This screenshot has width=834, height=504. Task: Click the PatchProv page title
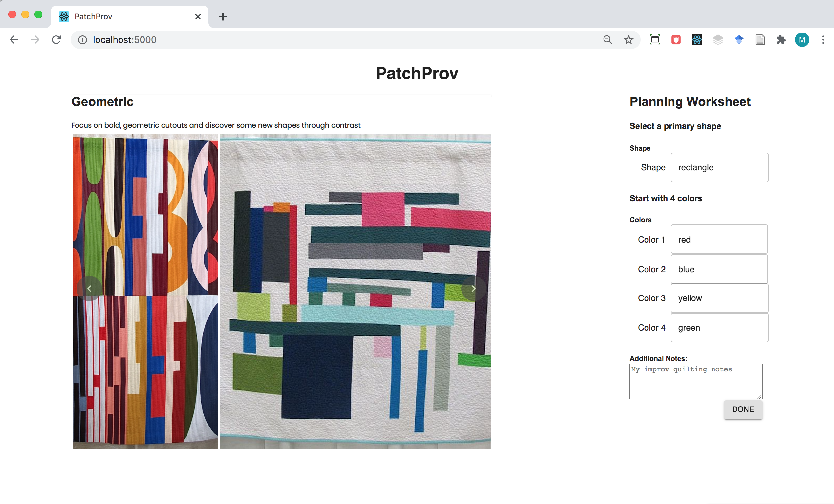(417, 73)
